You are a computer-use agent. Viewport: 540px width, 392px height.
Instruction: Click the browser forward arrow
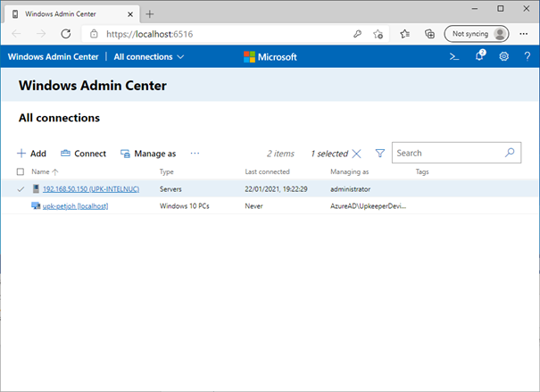[41, 34]
